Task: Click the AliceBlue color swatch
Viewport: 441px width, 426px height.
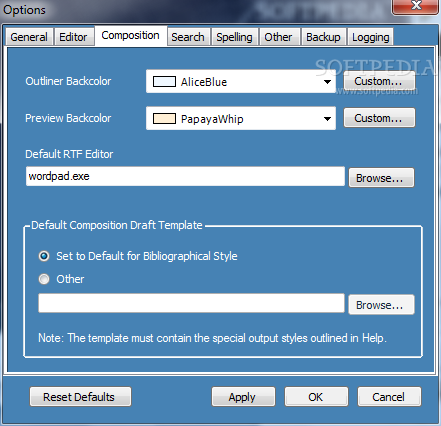Action: [x=164, y=81]
